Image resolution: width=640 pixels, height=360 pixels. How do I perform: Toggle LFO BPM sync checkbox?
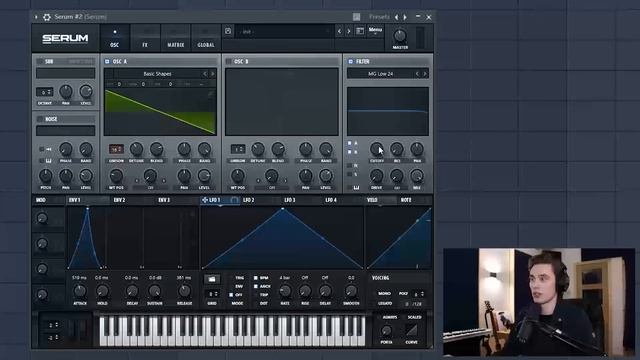256,278
